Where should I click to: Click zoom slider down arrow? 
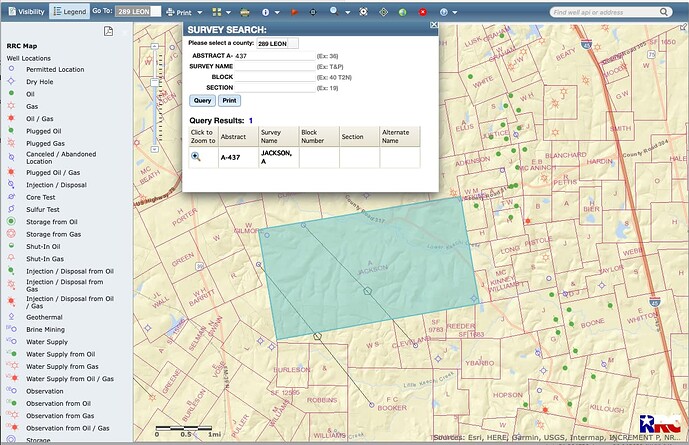pyautogui.click(x=155, y=149)
